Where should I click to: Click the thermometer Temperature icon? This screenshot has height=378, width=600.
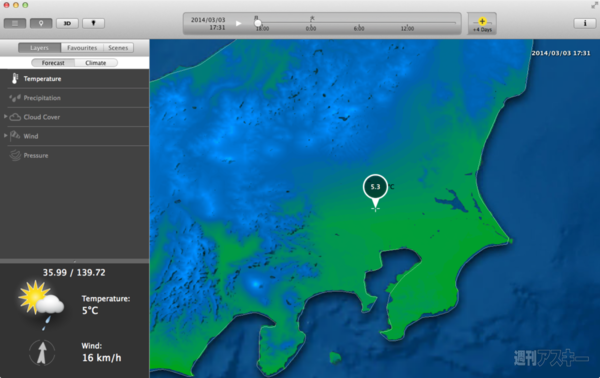click(15, 78)
